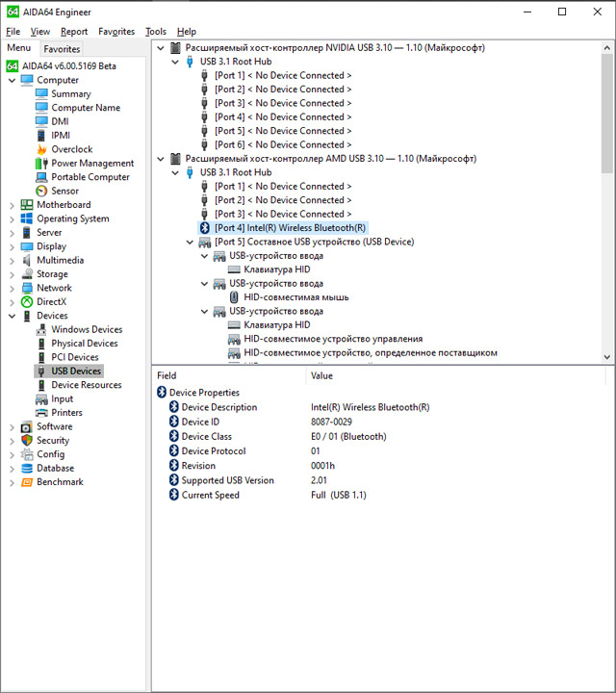Click the Motherboard icon in sidebar
Screen dimensions: 616x693
pos(27,205)
